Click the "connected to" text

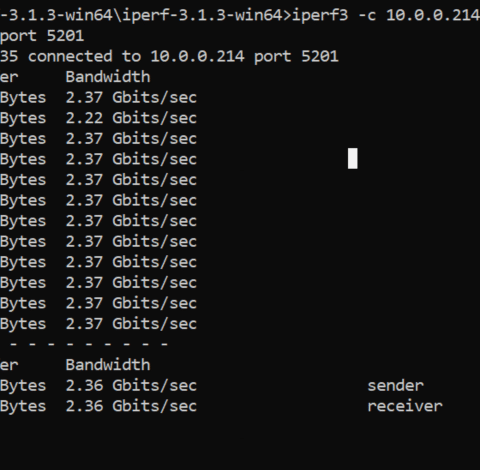[84, 56]
